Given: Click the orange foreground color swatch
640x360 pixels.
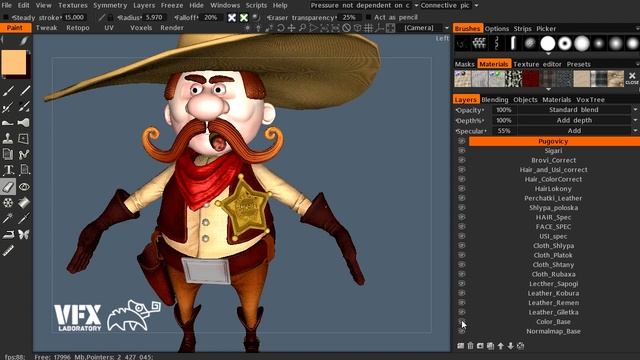Looking at the screenshot, I should click(13, 62).
